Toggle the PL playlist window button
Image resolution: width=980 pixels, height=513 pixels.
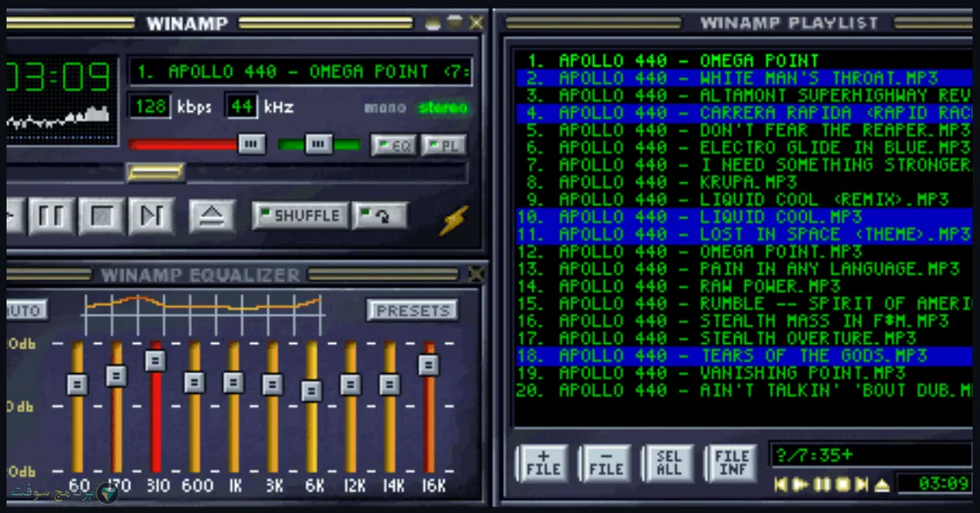(443, 145)
